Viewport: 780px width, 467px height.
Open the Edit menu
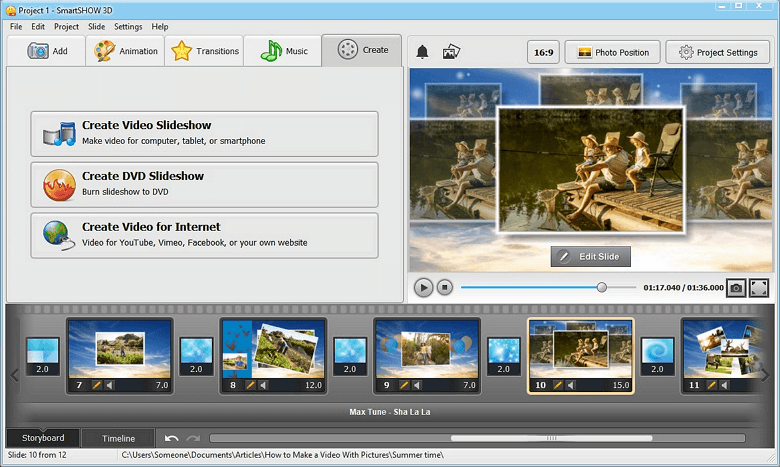[x=38, y=26]
